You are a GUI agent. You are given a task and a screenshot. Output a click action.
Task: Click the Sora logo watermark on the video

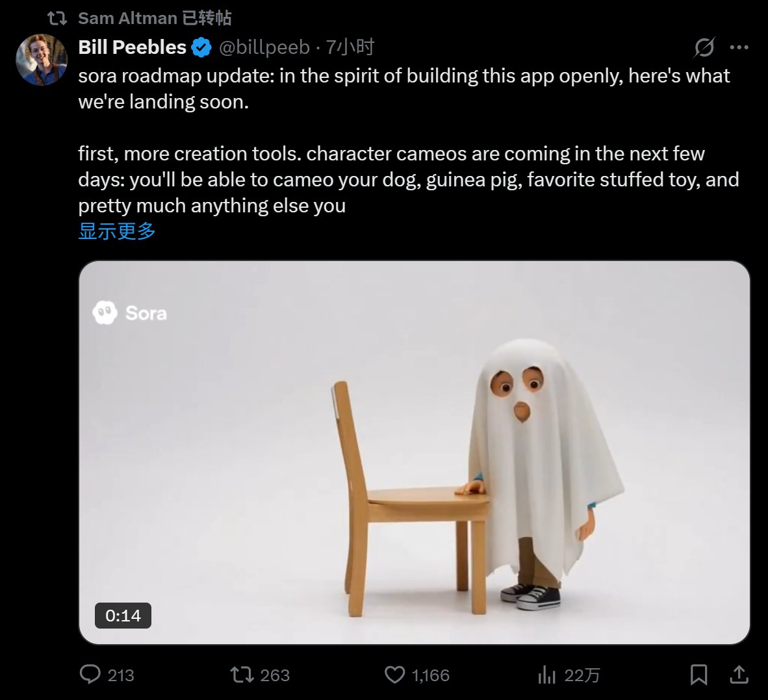click(x=130, y=313)
